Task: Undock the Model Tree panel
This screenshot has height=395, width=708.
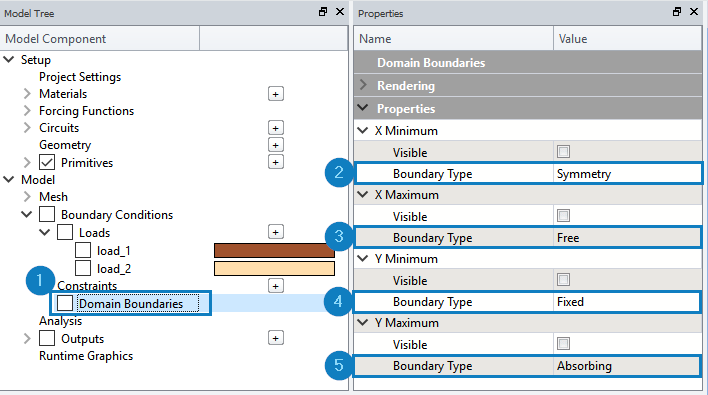Action: pos(323,12)
